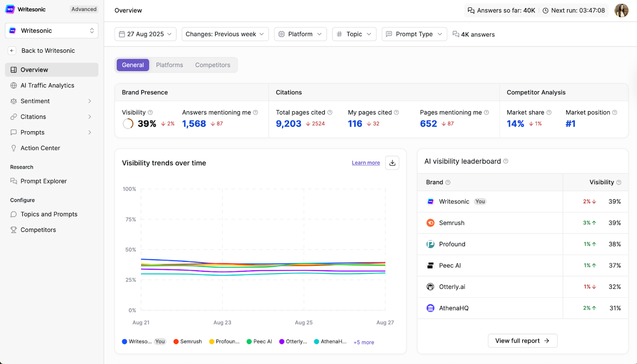Click the Topics and Prompts bubble icon
This screenshot has height=364, width=637.
[x=14, y=214]
